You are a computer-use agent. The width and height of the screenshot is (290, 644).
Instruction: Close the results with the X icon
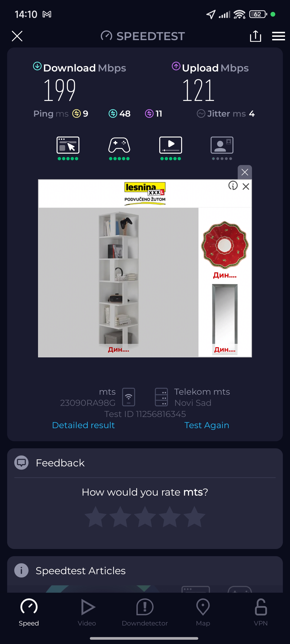[17, 36]
